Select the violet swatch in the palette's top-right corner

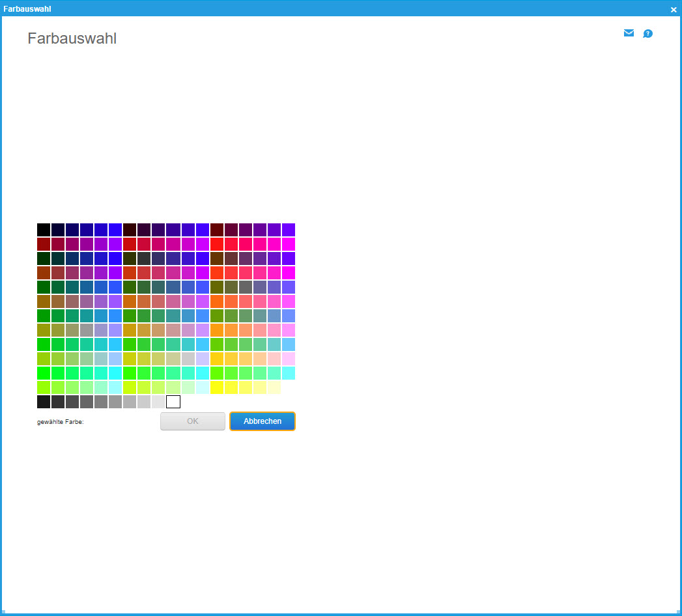click(289, 230)
